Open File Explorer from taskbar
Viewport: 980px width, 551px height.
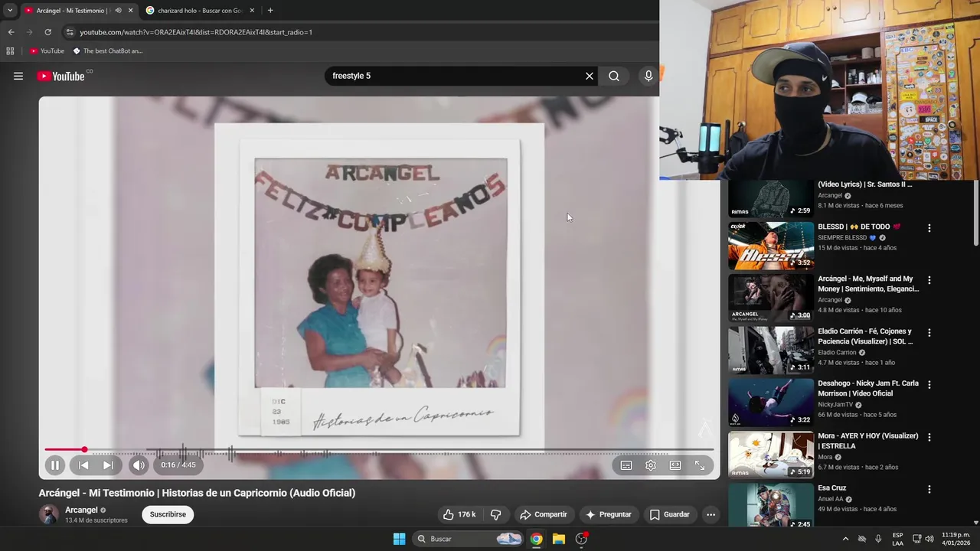(559, 539)
